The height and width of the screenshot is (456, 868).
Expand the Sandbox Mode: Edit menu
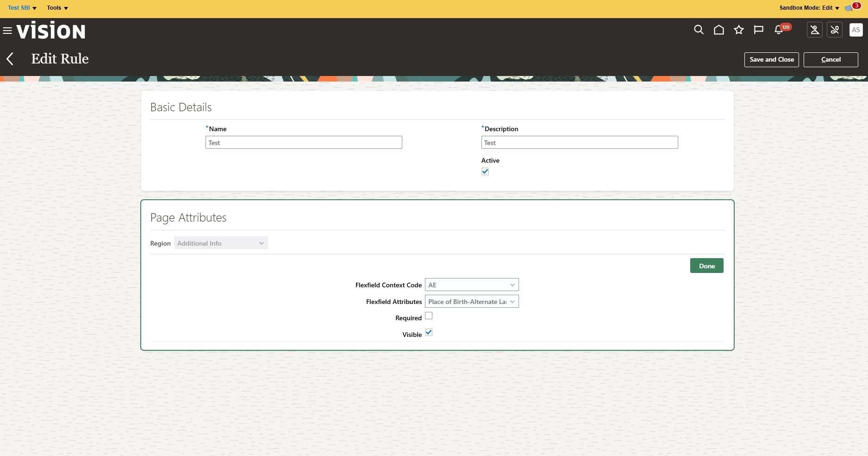809,8
